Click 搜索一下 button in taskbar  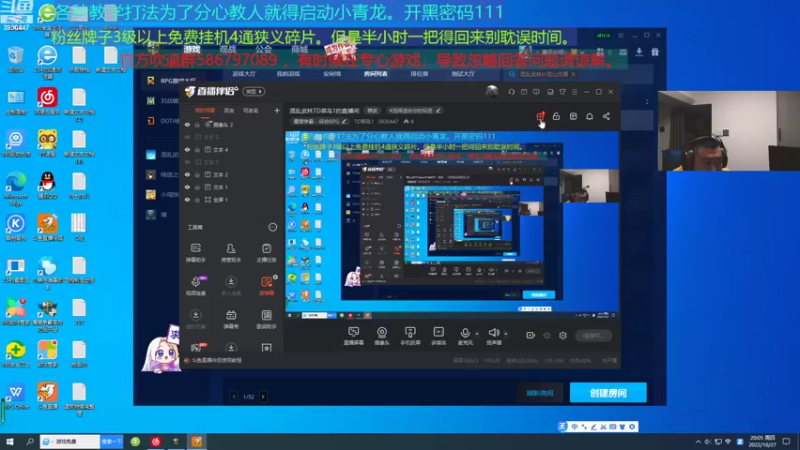click(x=112, y=441)
